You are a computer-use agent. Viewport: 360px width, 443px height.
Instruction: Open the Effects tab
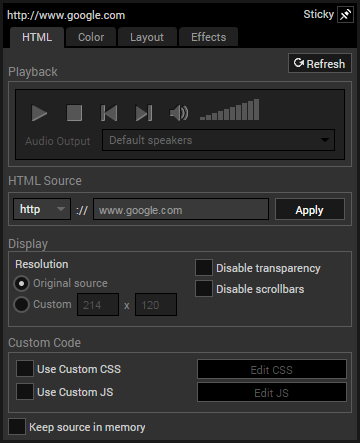[x=209, y=37]
